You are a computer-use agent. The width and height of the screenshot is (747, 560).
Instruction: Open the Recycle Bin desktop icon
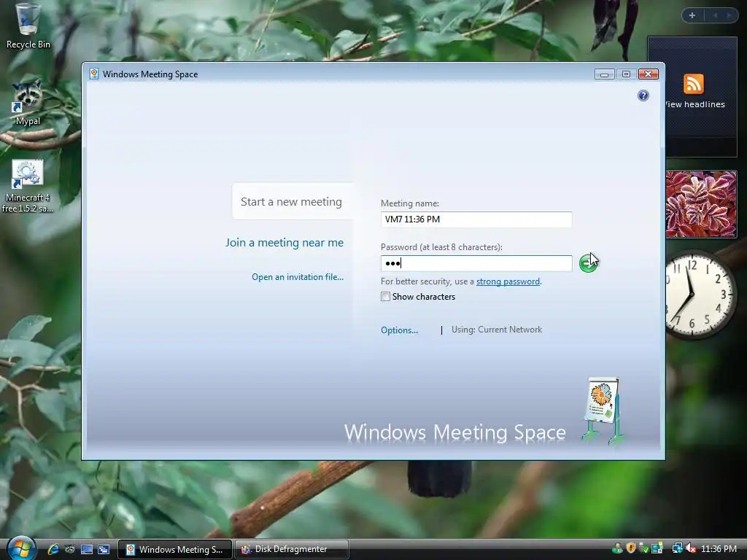(28, 26)
